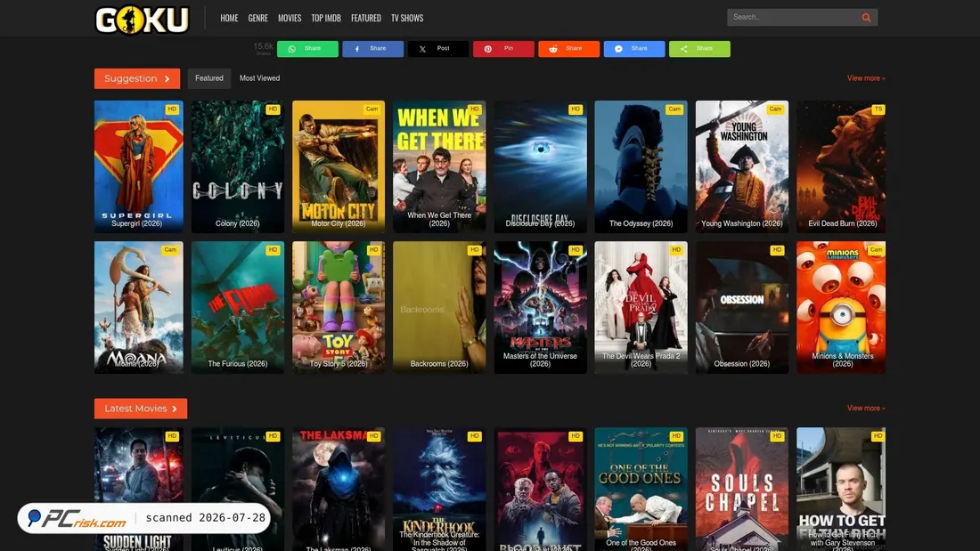Viewport: 980px width, 551px height.
Task: Open Minions & Monsters (2026) poster
Action: coord(841,307)
